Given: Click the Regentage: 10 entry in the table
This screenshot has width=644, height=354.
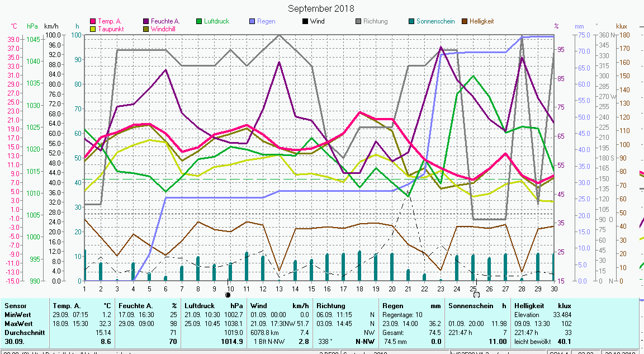Looking at the screenshot, I should click(x=402, y=315).
